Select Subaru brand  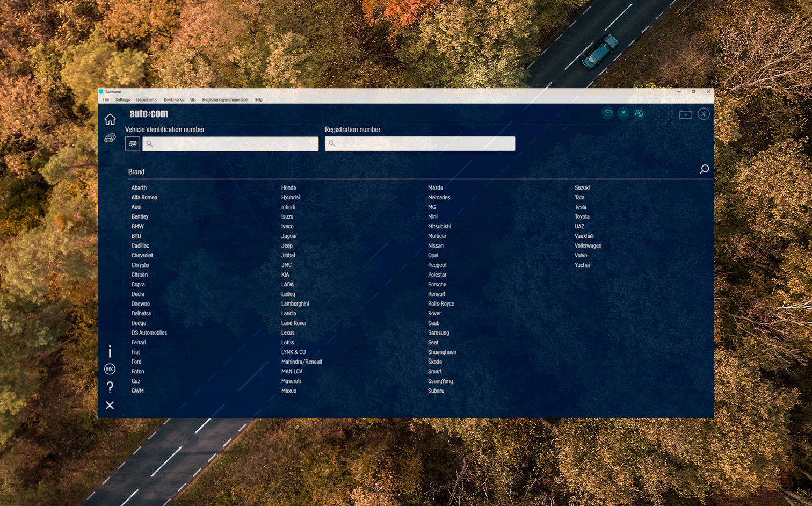[x=436, y=391]
